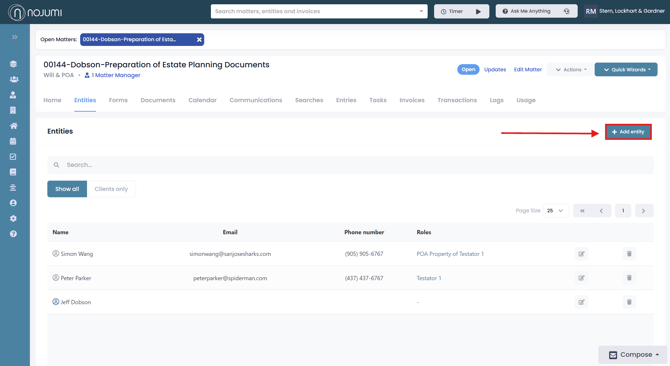Open the stacked bars sidebar icon
670x366 pixels.
tap(13, 187)
